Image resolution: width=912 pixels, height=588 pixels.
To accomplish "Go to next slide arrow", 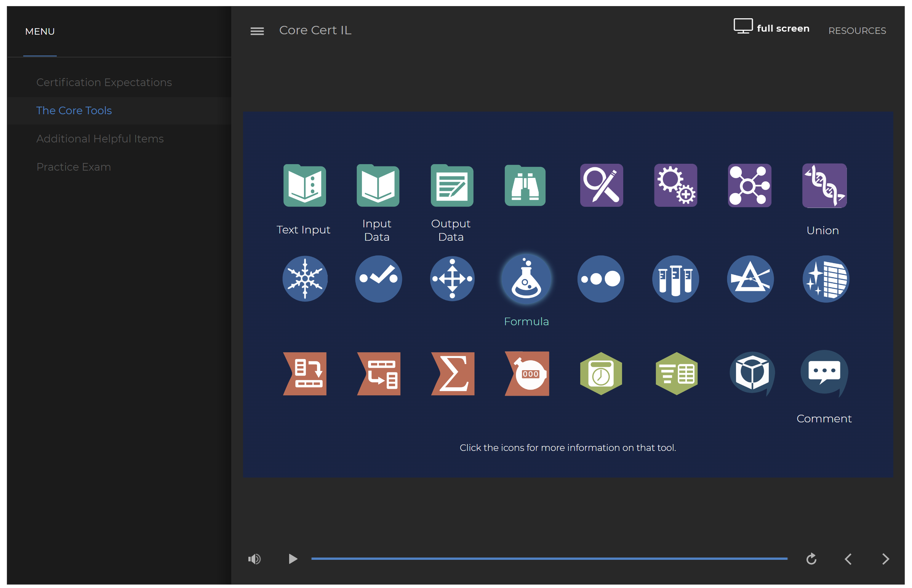I will pyautogui.click(x=886, y=559).
